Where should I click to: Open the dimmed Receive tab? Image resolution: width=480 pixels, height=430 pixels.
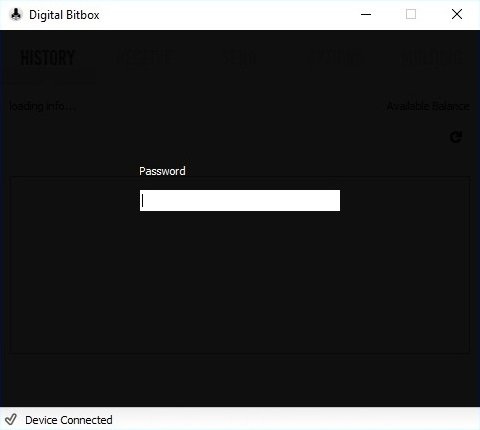click(144, 58)
